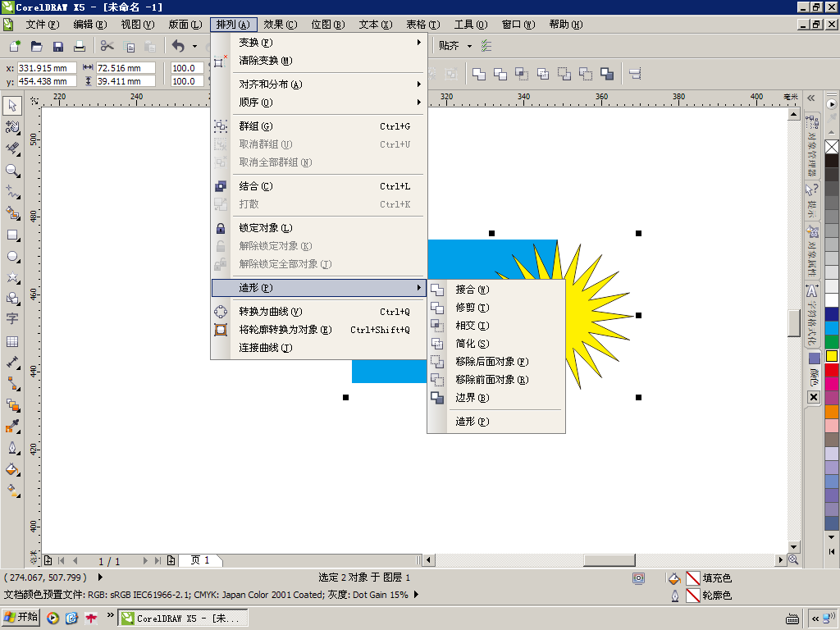
Task: Click the yellow color swatch in palette
Action: coord(832,356)
